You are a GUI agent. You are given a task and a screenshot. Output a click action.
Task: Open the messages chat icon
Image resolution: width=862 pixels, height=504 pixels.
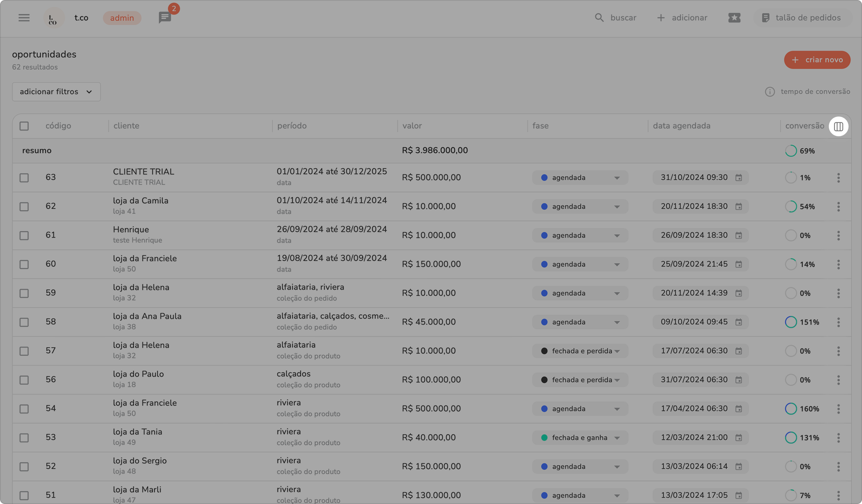point(165,18)
